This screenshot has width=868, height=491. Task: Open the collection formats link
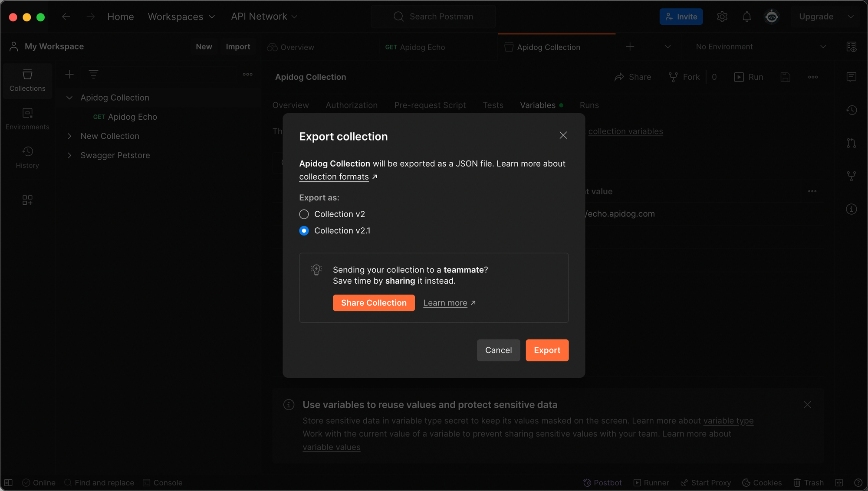334,177
